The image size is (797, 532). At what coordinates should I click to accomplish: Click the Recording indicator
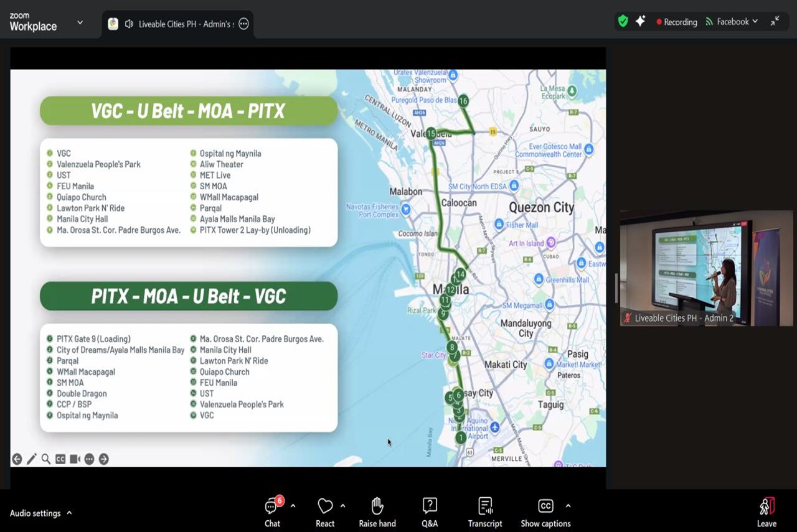[676, 22]
